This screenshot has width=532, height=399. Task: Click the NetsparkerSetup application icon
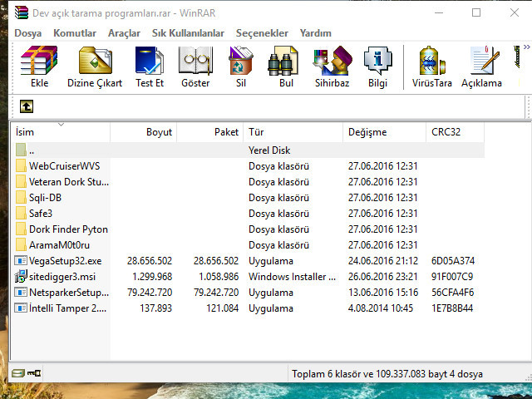pos(21,292)
